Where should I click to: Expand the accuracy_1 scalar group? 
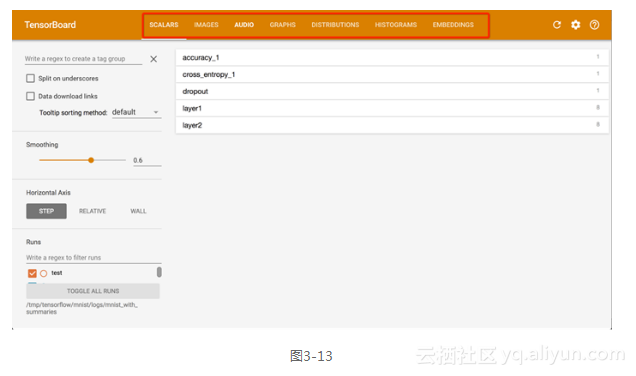tap(392, 58)
